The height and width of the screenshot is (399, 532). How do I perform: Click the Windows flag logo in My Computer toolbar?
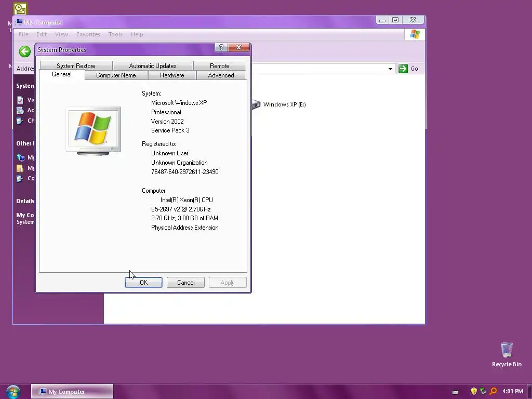point(415,34)
